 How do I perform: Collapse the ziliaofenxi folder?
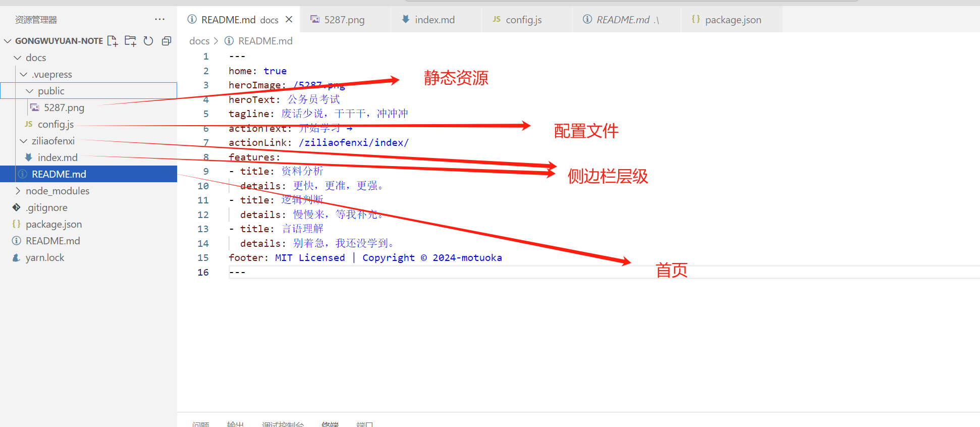pyautogui.click(x=52, y=141)
